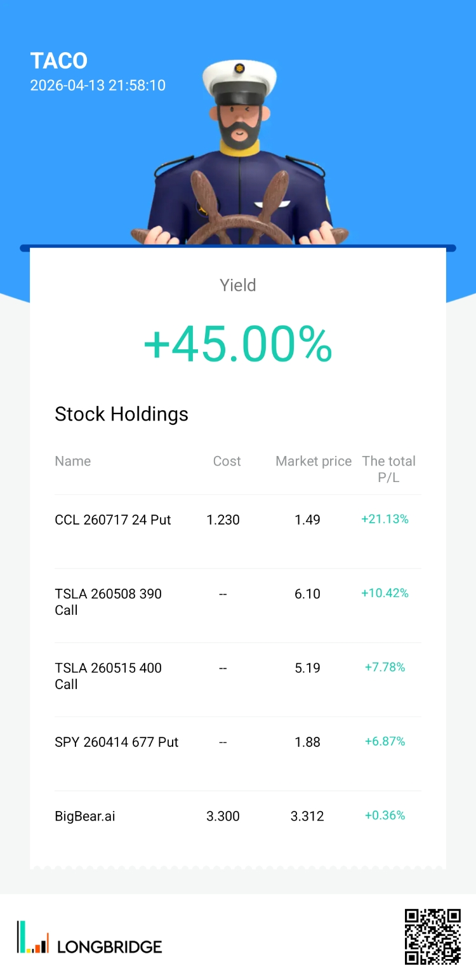The image size is (476, 980).
Task: Tap the BigBear.ai holding
Action: click(85, 816)
